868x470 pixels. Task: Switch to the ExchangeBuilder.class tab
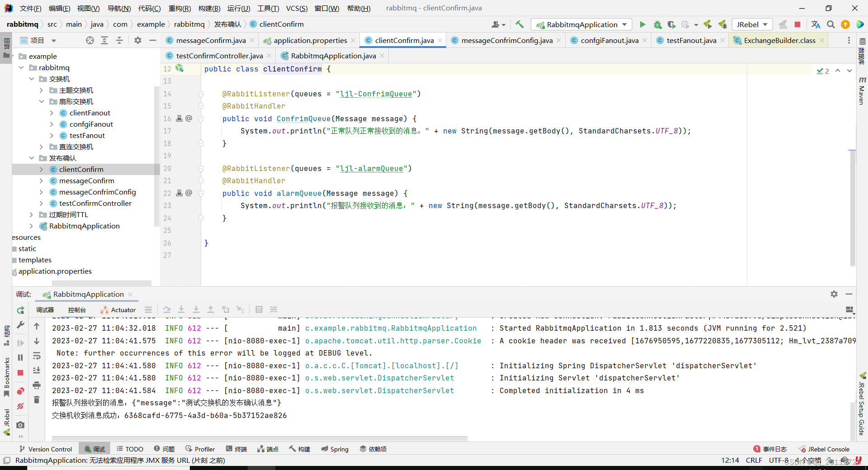[780, 40]
